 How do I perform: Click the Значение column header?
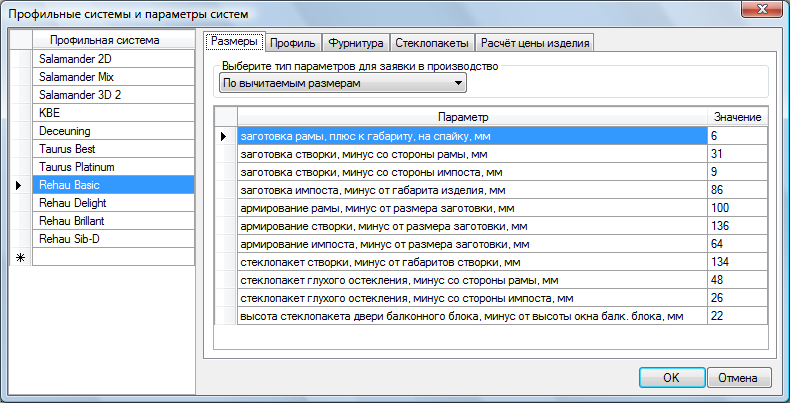737,118
